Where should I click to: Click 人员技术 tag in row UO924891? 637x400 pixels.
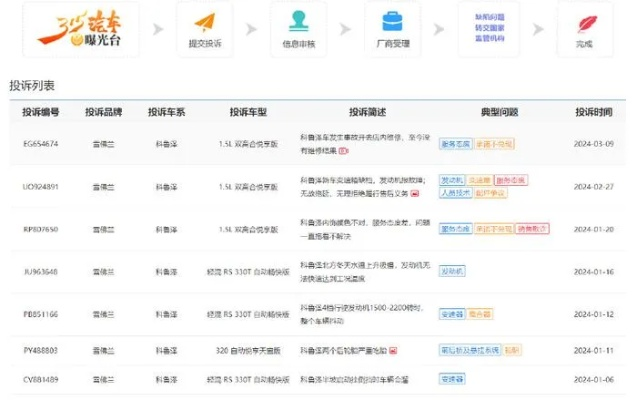point(455,193)
